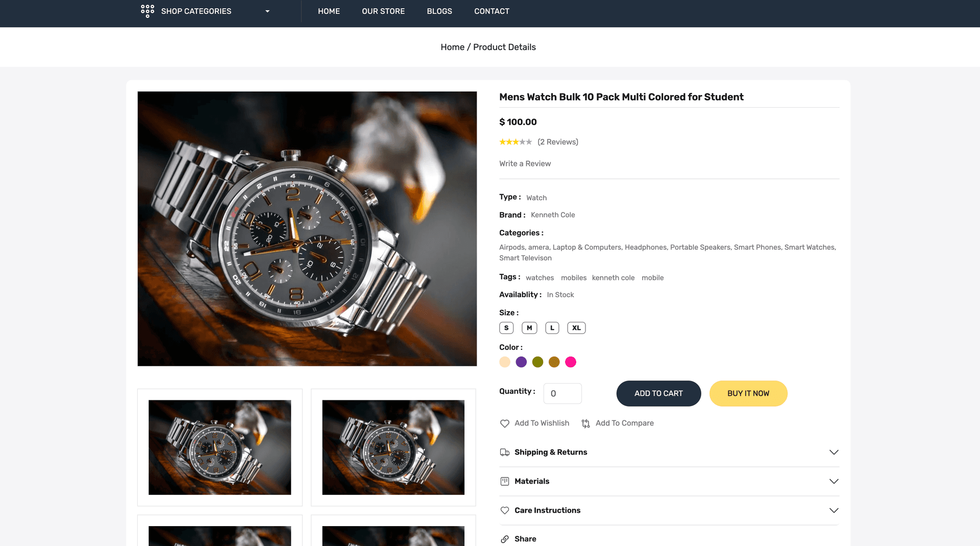Click the wishlist heart icon
The image size is (980, 546).
505,423
